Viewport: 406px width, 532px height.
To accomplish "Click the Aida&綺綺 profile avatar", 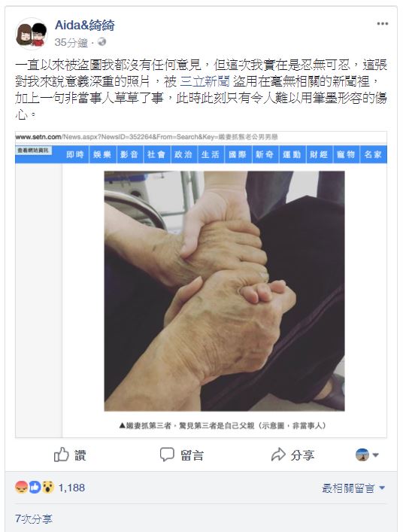I will tap(32, 34).
